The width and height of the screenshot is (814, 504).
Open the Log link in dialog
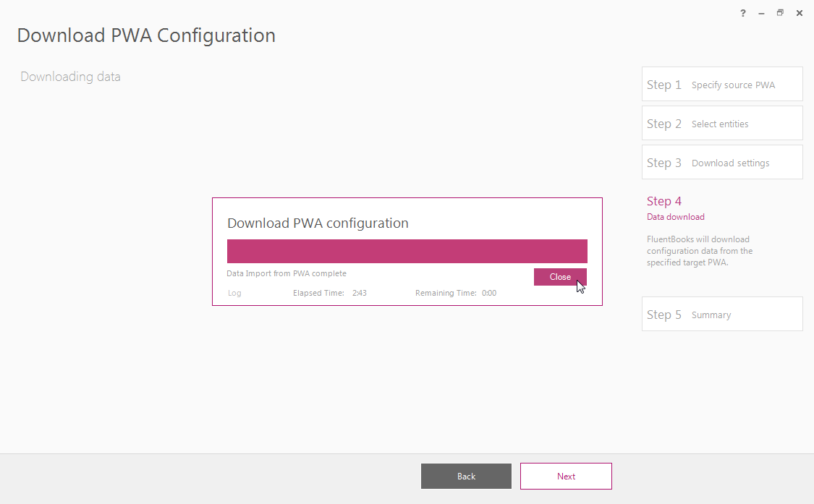click(x=234, y=293)
